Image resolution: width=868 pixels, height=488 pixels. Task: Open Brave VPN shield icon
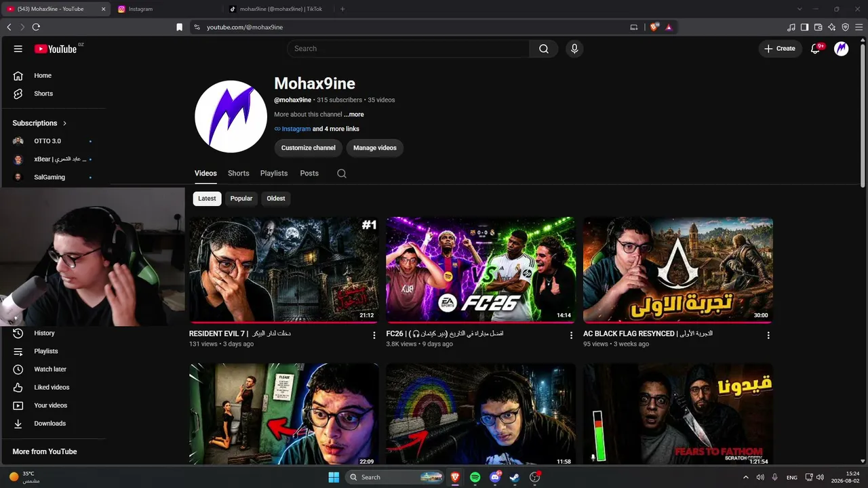tap(845, 27)
